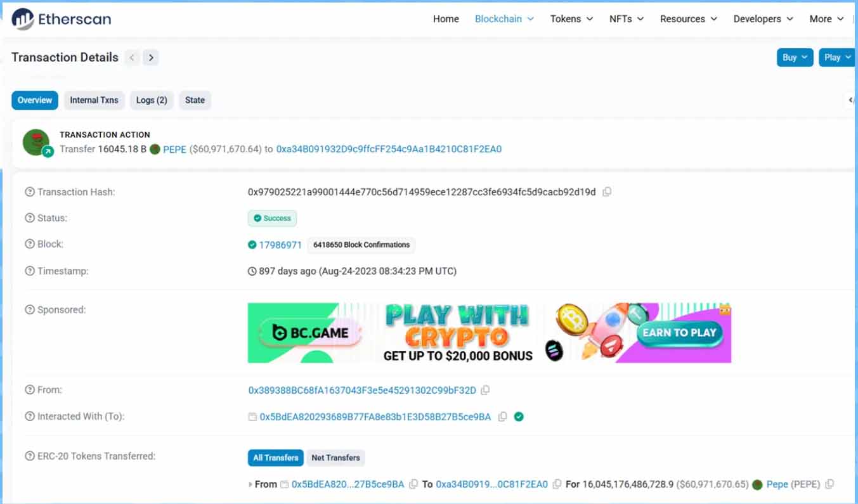
Task: Open the Tokens dropdown menu
Action: click(x=571, y=19)
